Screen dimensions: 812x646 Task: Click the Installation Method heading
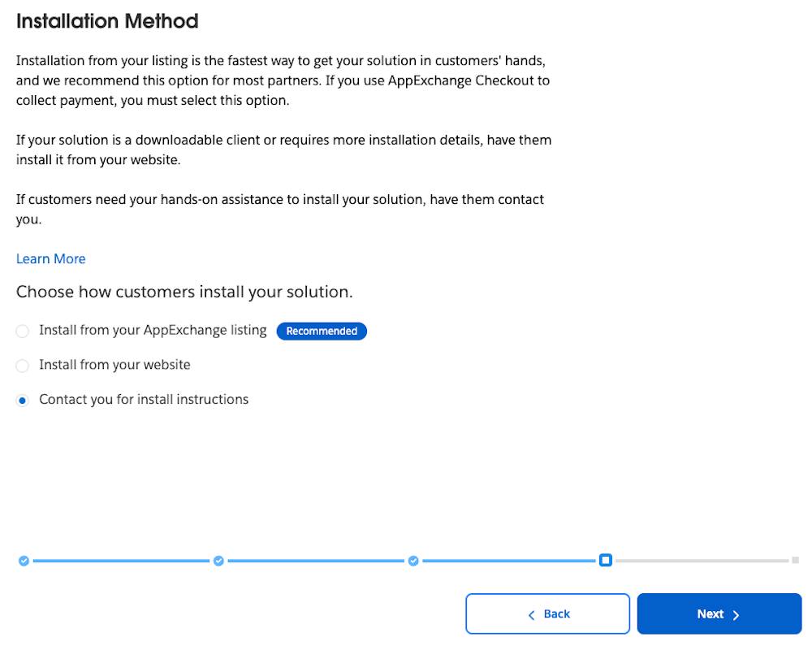pyautogui.click(x=107, y=21)
